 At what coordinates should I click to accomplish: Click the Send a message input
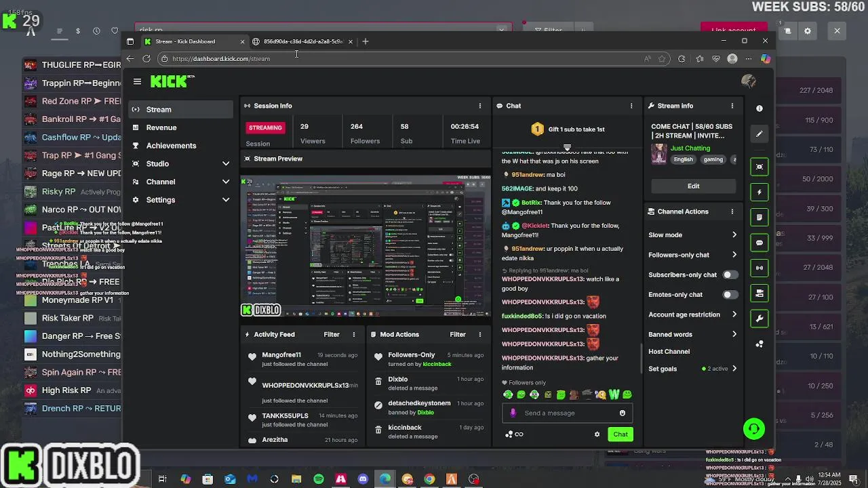[568, 413]
